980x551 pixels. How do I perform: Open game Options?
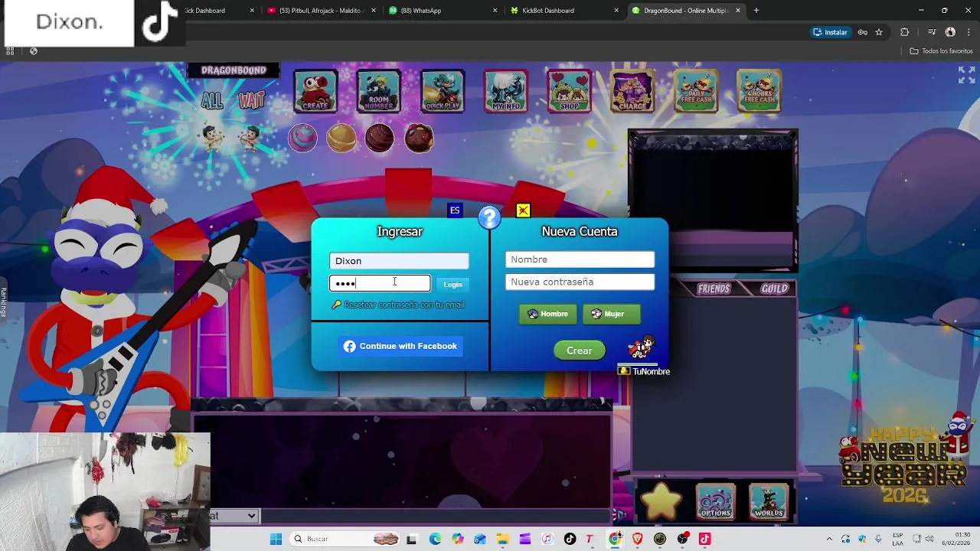[x=714, y=502]
